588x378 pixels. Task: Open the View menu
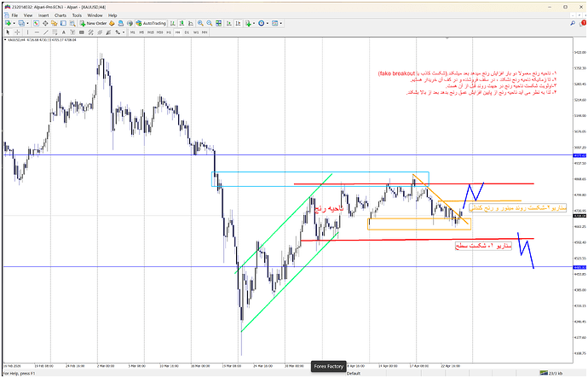[28, 15]
